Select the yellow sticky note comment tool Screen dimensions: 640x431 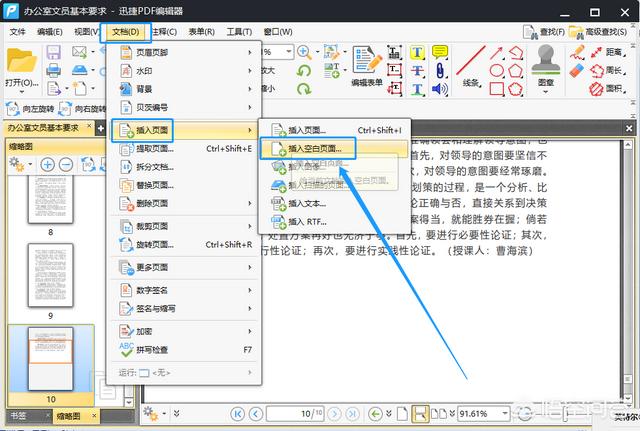click(x=440, y=52)
